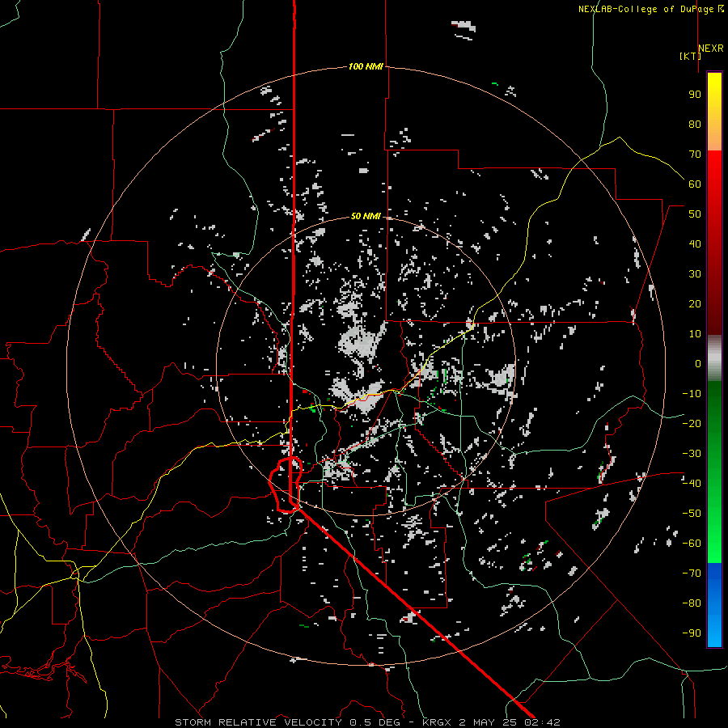Click the 20 value on velocity scale
Image resolution: width=728 pixels, height=728 pixels.
[695, 303]
